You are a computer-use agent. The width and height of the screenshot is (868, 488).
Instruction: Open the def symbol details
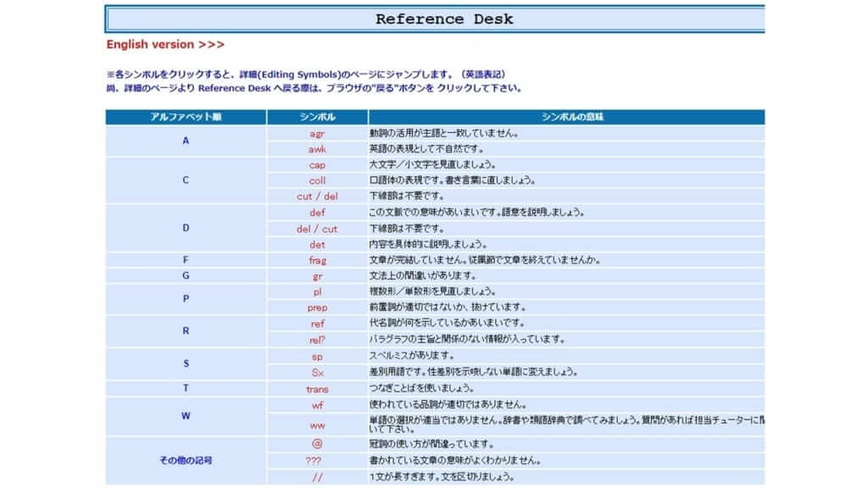[x=317, y=213]
